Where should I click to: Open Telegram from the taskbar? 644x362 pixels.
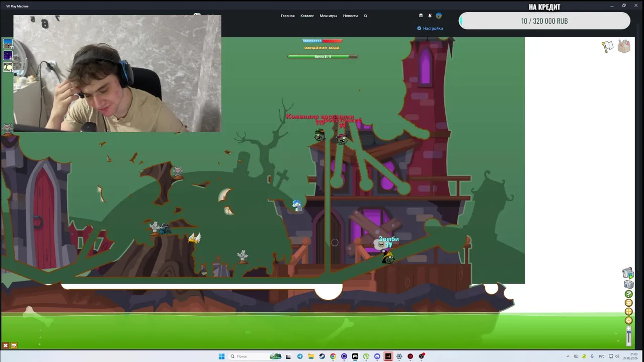coord(300,356)
